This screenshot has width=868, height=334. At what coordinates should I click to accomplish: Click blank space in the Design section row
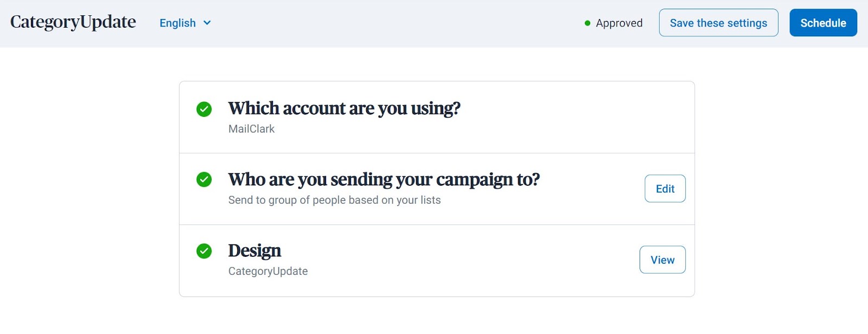click(461, 261)
